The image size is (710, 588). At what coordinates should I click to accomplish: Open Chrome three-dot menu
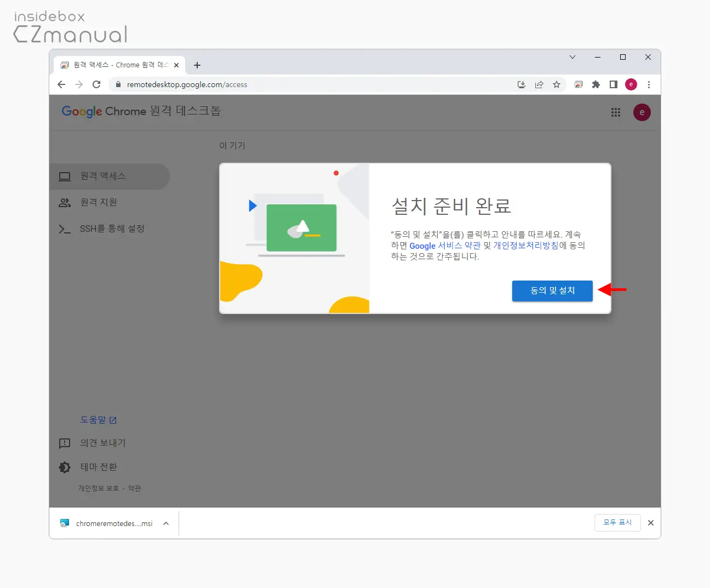[649, 84]
